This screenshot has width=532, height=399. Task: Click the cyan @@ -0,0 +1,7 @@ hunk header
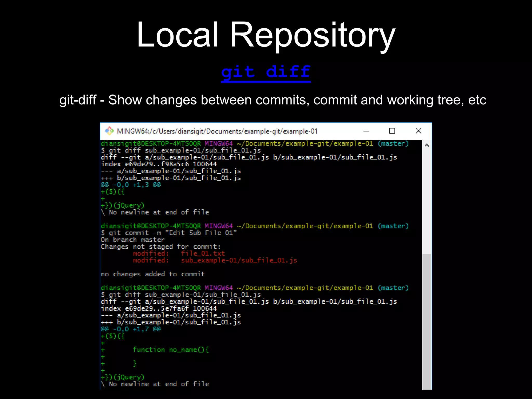[x=131, y=329]
